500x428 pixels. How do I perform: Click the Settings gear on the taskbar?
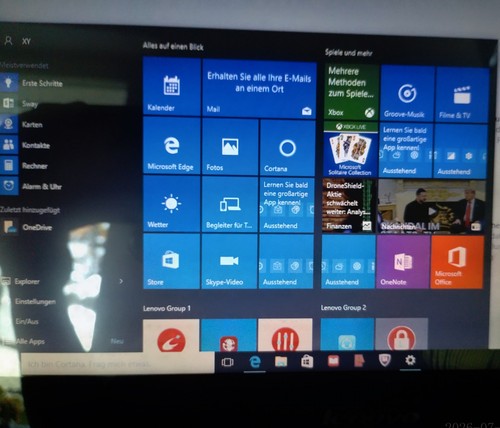[x=410, y=360]
